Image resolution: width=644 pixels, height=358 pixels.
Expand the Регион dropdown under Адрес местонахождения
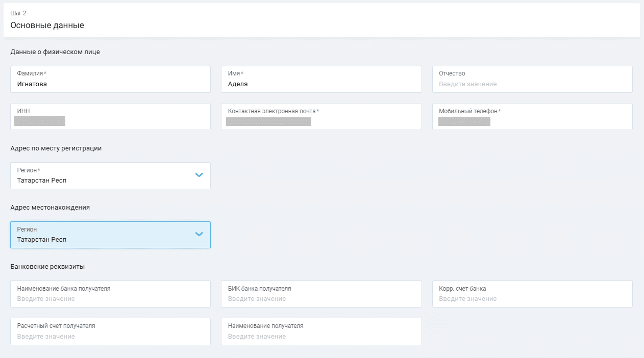coord(110,235)
